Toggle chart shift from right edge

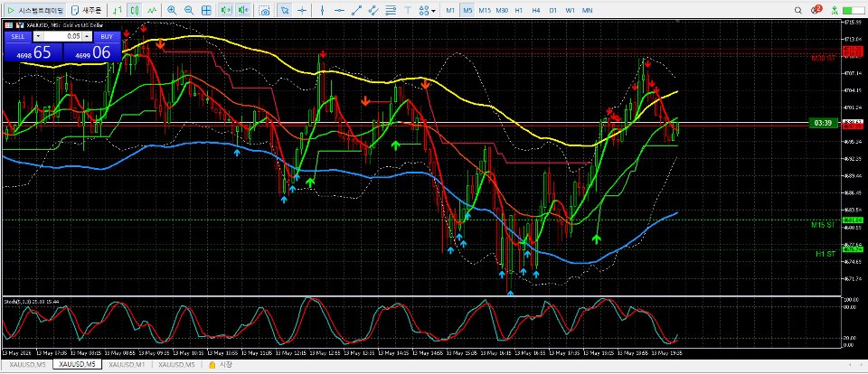point(242,10)
